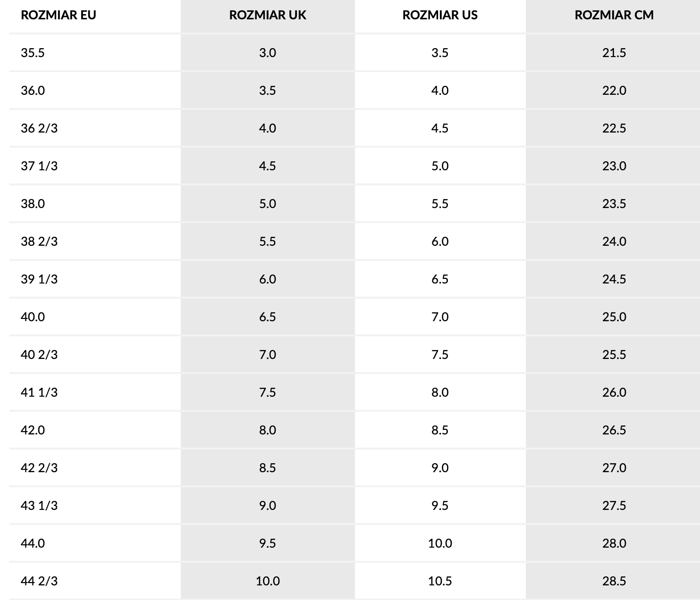Image resolution: width=700 pixels, height=600 pixels.
Task: Click UK size 10.0 cell
Action: point(268,581)
